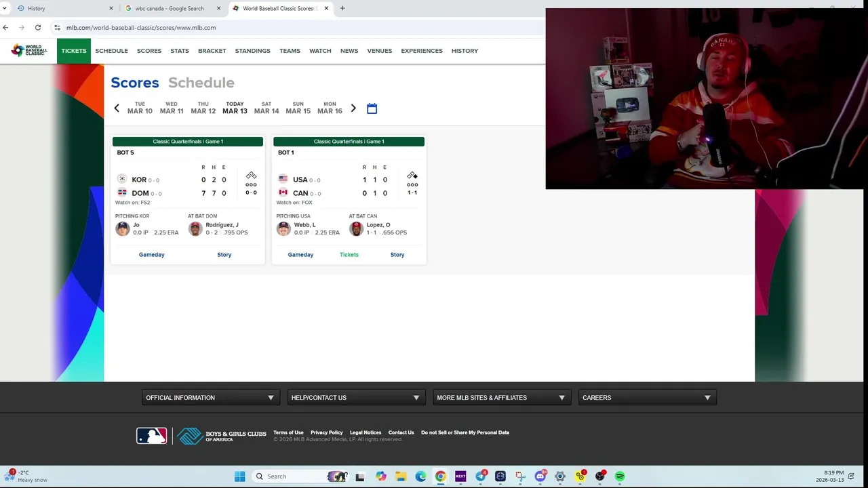Expand Help/Contact Us dropdown

[x=356, y=398]
